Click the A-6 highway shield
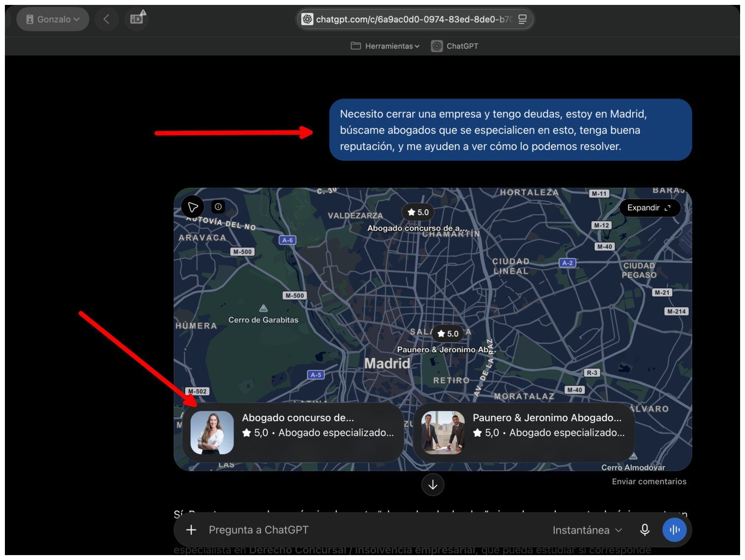745x560 pixels. pyautogui.click(x=288, y=240)
